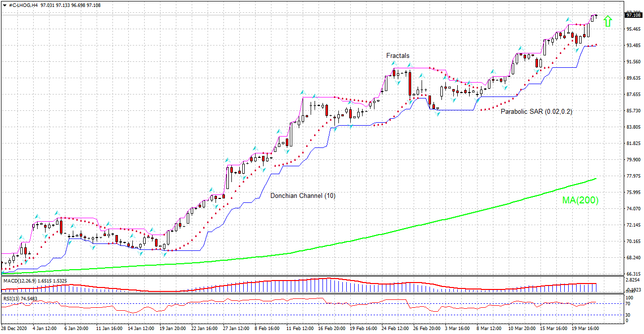Select the RSI 70 level marker
The width and height of the screenshot is (644, 334).
point(629,303)
